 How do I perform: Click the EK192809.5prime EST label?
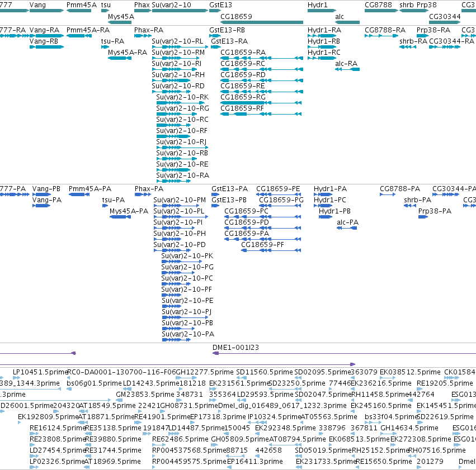click(x=48, y=417)
